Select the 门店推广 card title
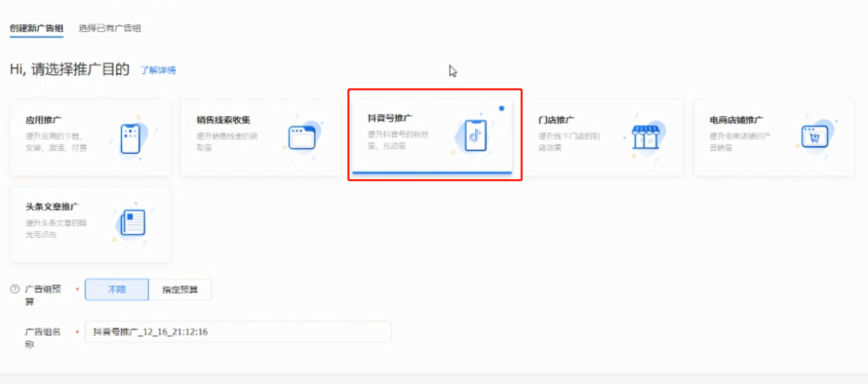This screenshot has width=868, height=384. [557, 120]
